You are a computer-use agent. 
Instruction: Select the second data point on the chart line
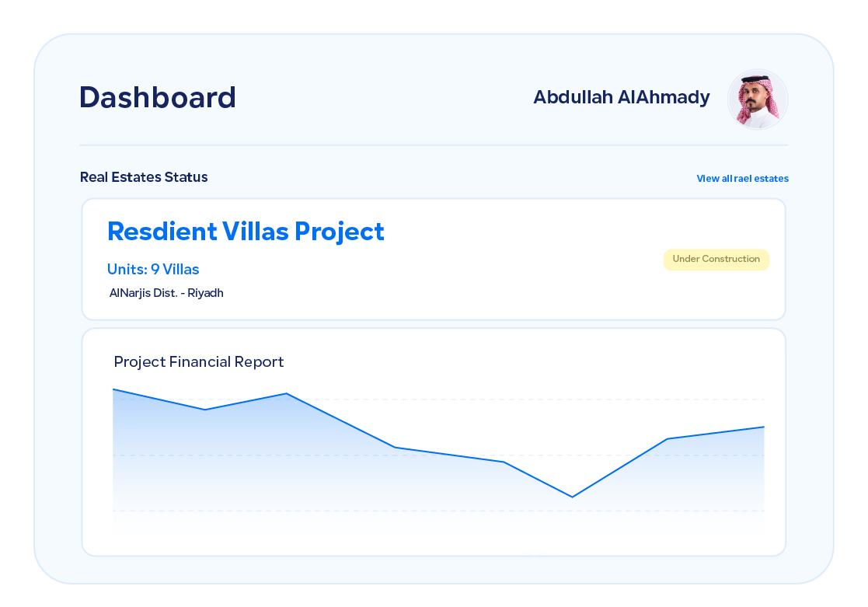tap(205, 410)
